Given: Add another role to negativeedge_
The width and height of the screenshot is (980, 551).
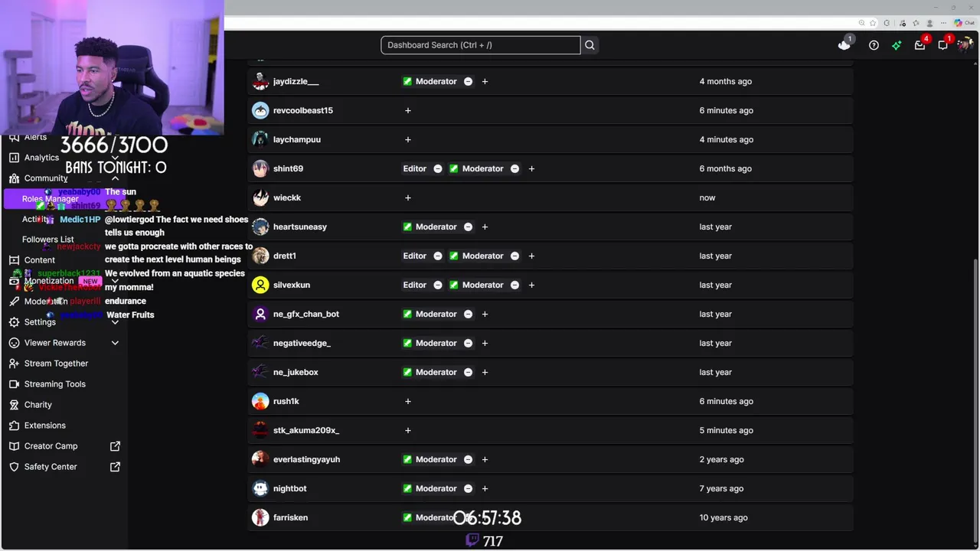Looking at the screenshot, I should 485,343.
